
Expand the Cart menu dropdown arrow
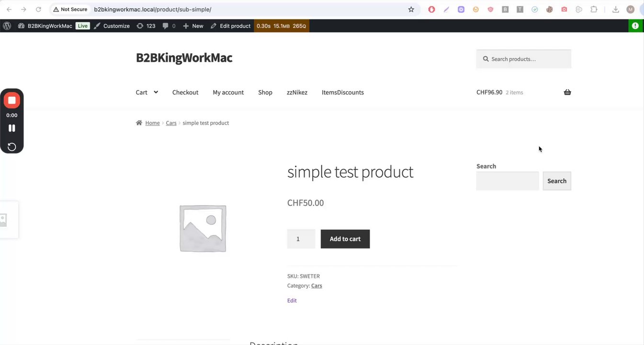point(156,92)
